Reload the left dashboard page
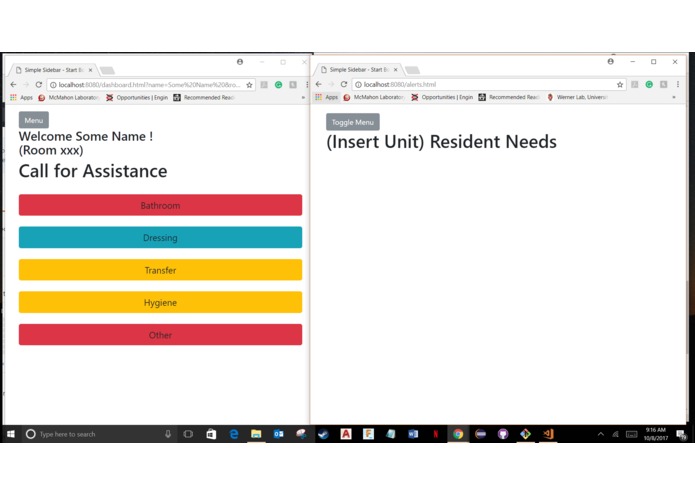 coord(39,84)
